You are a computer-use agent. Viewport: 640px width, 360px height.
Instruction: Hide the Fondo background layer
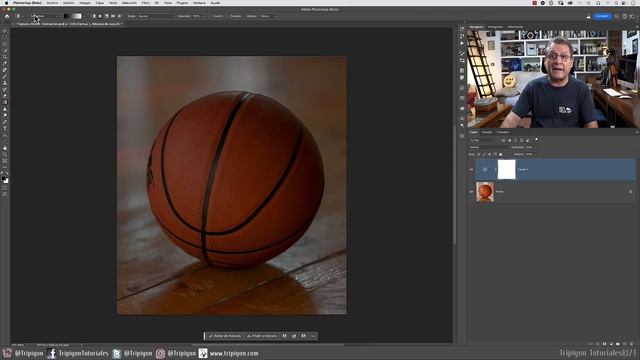click(471, 191)
